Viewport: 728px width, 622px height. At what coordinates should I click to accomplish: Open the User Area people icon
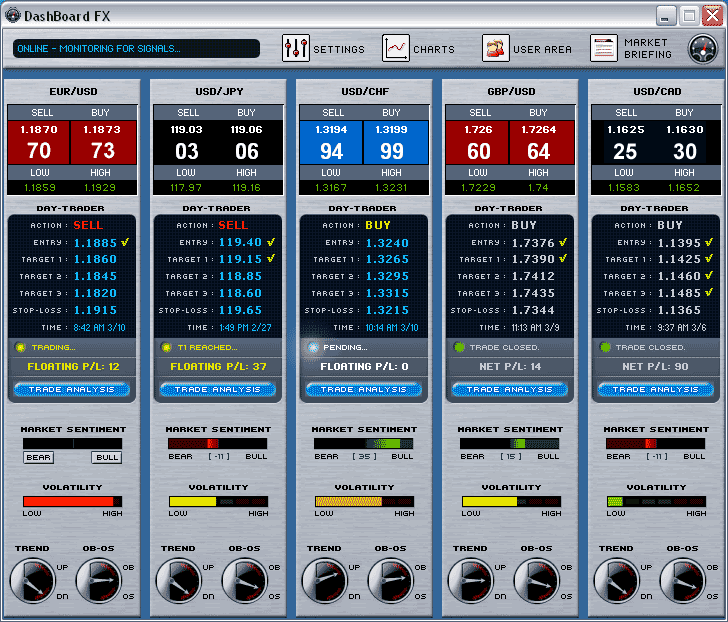(x=495, y=48)
